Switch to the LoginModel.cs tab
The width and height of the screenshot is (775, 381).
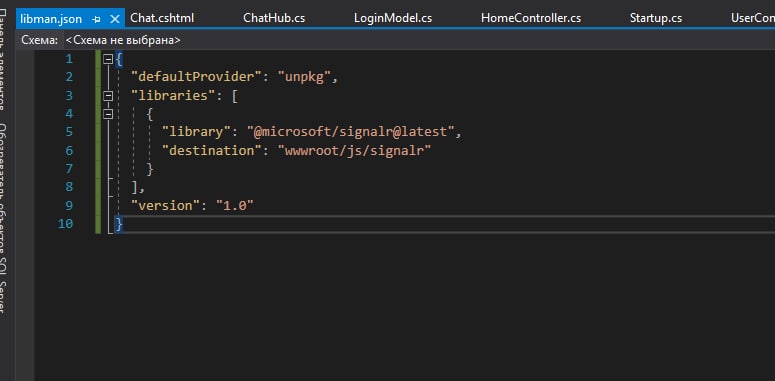pos(393,18)
